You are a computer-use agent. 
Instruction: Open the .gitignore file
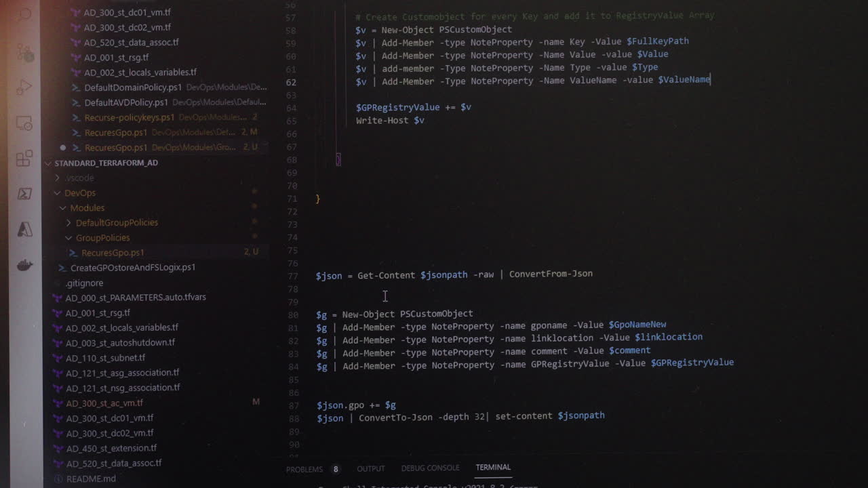[x=85, y=283]
